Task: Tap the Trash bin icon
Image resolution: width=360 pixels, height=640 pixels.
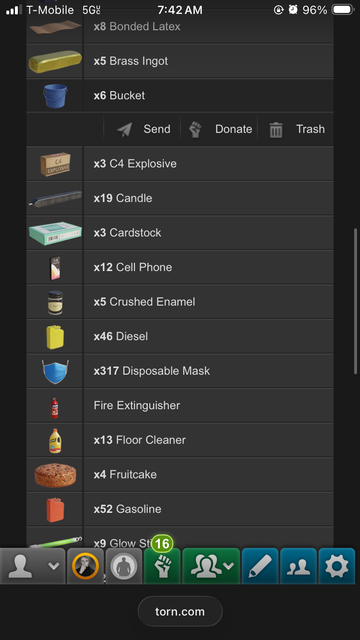Action: coord(276,130)
